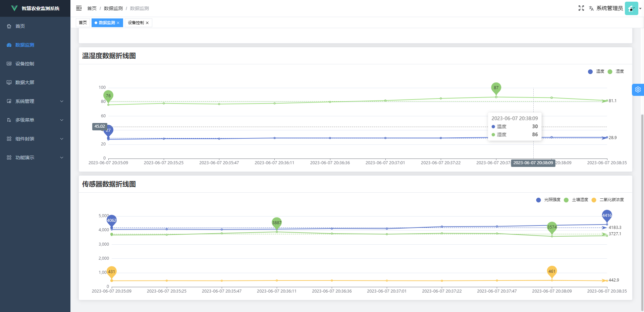644x312 pixels.
Task: Click the 温湿度数据折线图 heading
Action: (109, 56)
